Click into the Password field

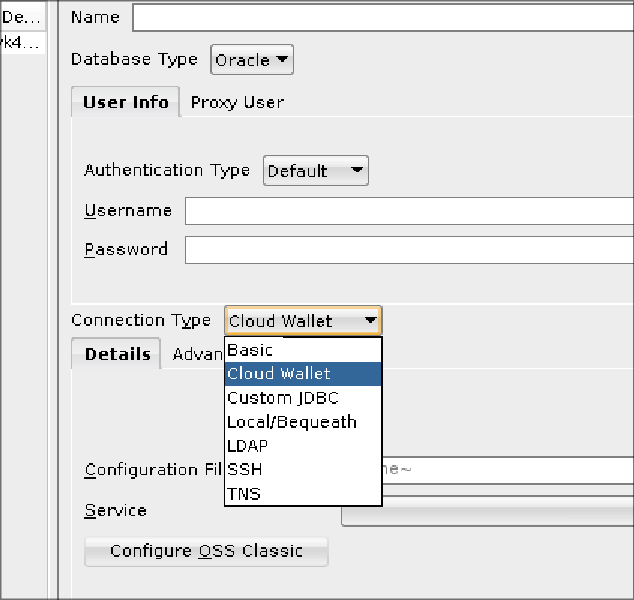(408, 249)
